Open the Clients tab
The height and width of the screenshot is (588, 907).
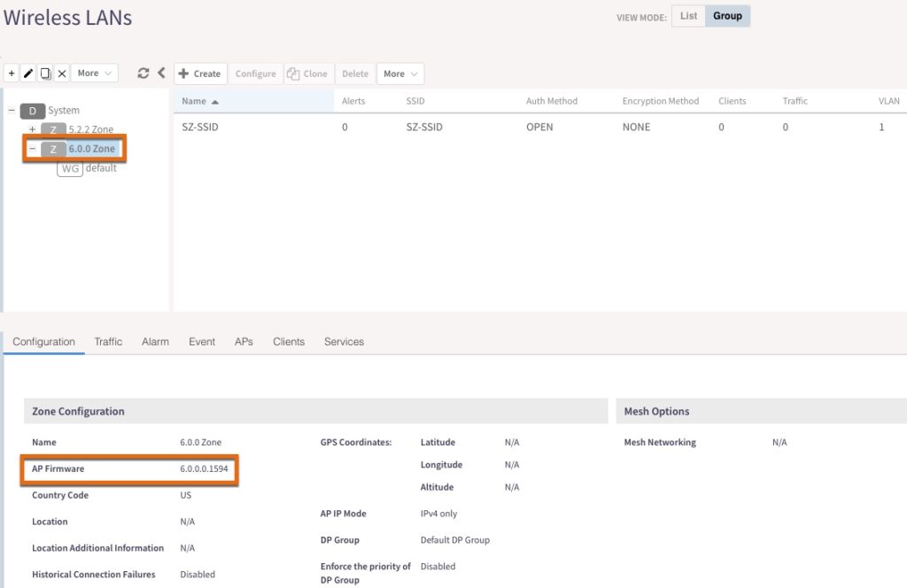(x=289, y=342)
